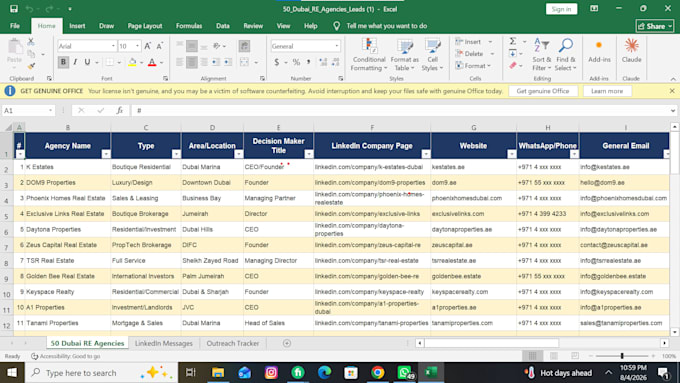This screenshot has width=680, height=383.
Task: Click the formula bar input field
Action: coord(401,111)
